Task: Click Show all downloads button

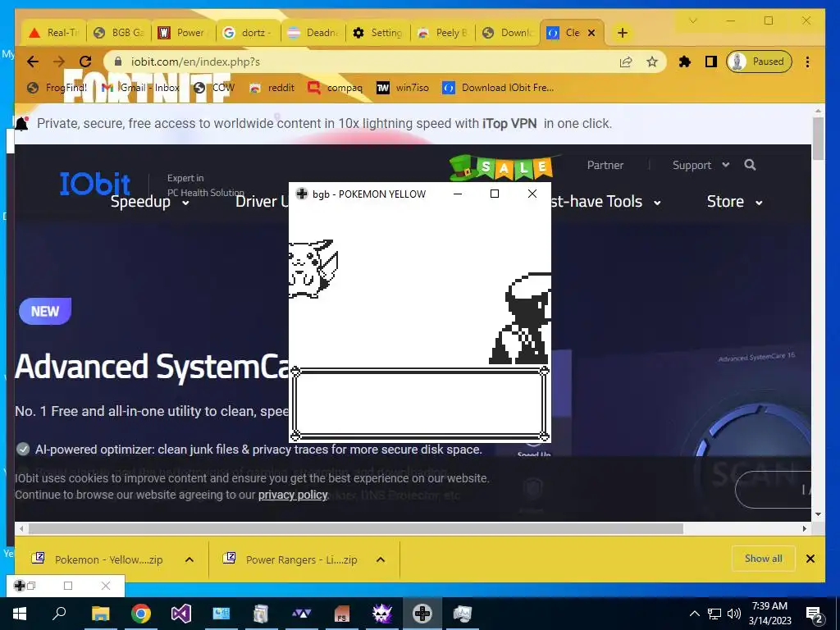Action: (x=764, y=559)
